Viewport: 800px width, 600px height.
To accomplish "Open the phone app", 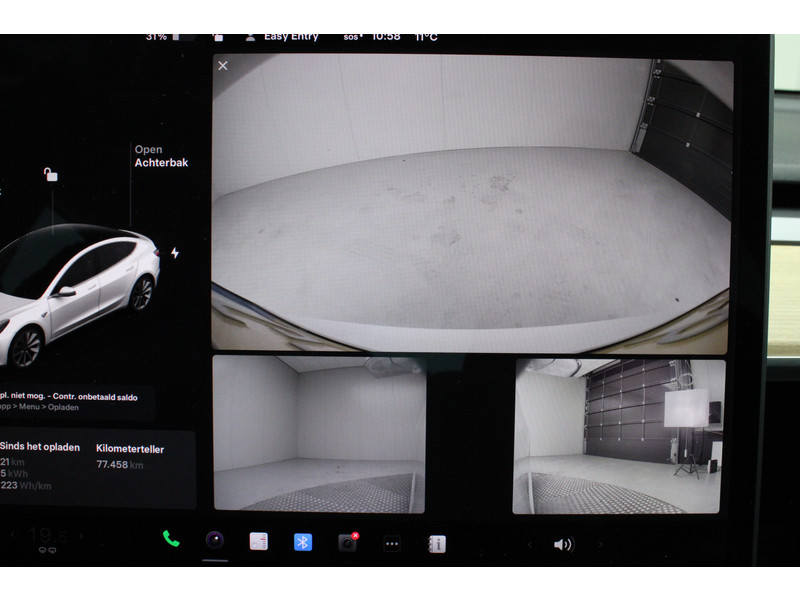I will pyautogui.click(x=171, y=539).
